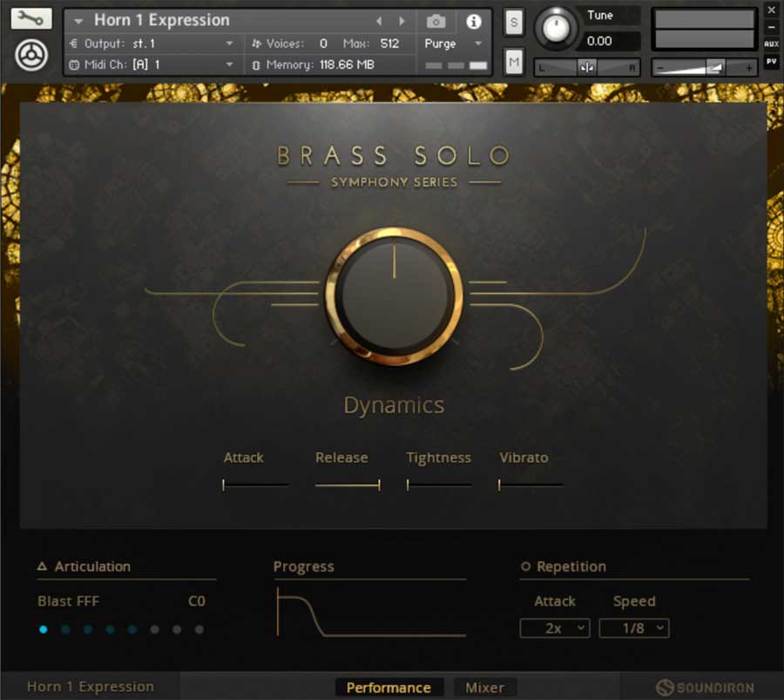Screen dimensions: 784x700
Task: Click the Blast FFF articulation name
Action: (x=69, y=601)
